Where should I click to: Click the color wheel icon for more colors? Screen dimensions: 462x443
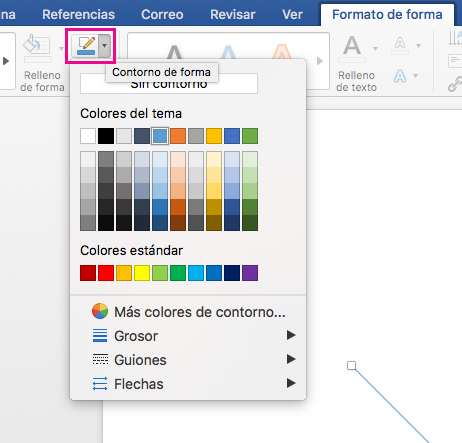[x=100, y=311]
